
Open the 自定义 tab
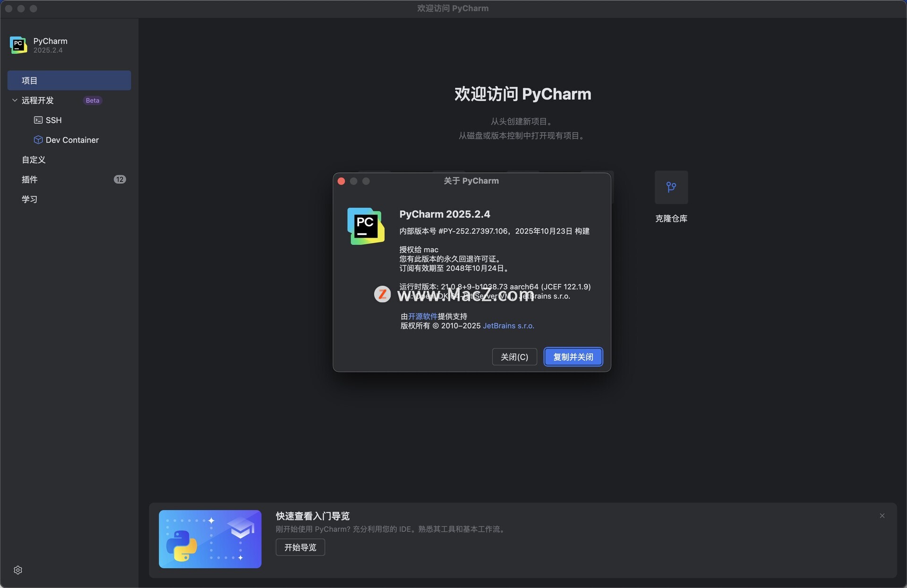click(34, 160)
